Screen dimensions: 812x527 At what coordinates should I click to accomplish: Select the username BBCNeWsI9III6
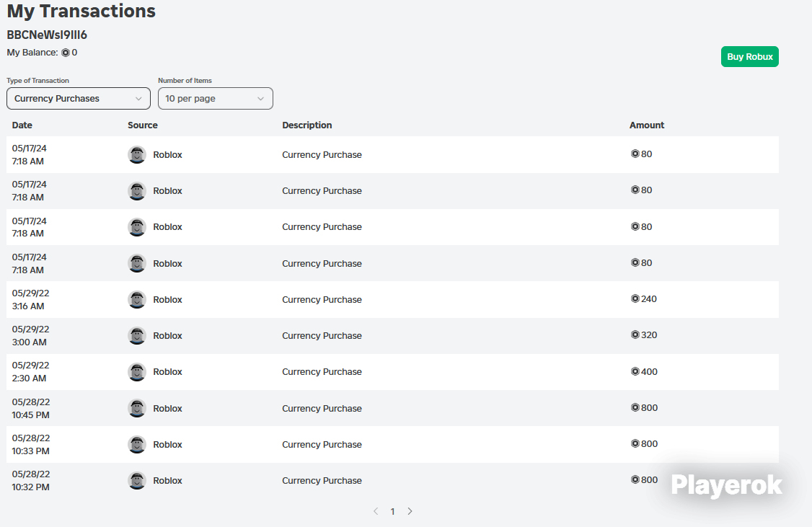(x=47, y=35)
